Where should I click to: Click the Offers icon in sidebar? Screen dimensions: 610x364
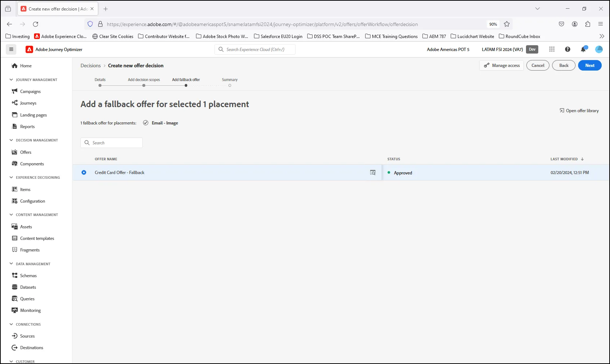[14, 152]
